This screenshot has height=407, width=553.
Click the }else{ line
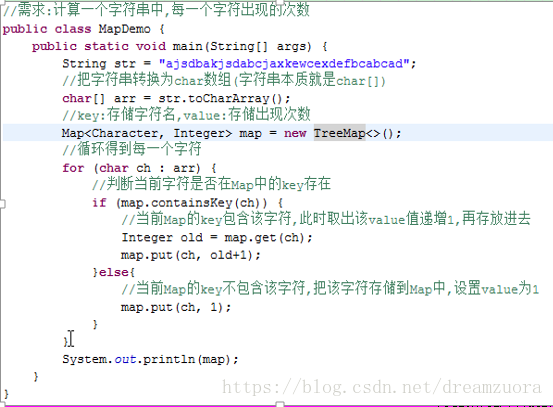point(114,272)
